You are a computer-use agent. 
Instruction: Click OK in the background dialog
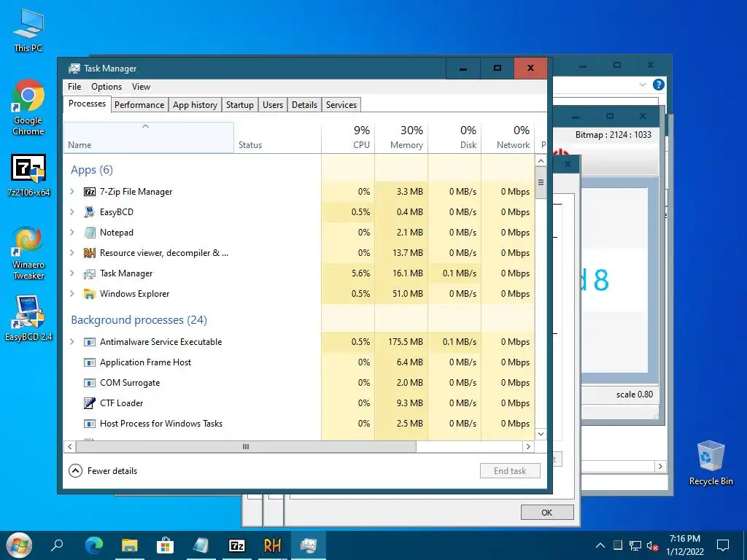pos(547,513)
